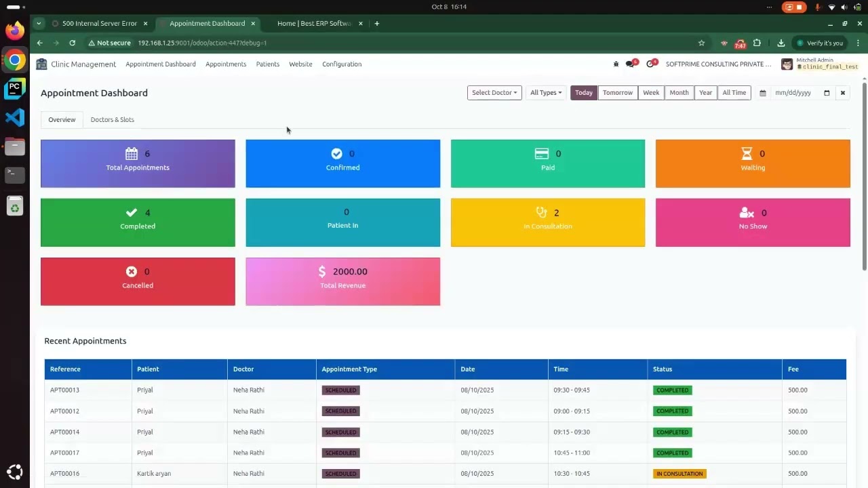
Task: Open the Website menu
Action: point(300,64)
